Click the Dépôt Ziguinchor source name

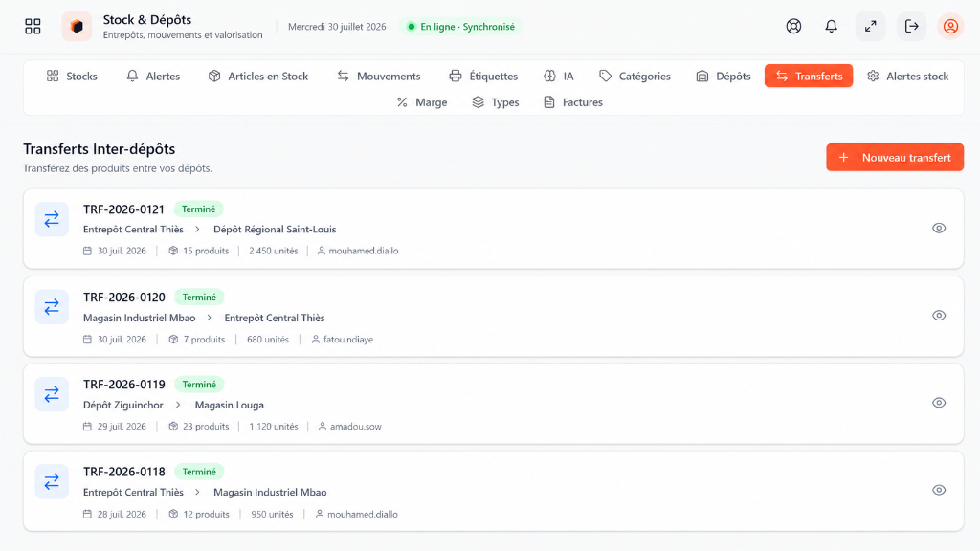click(123, 405)
